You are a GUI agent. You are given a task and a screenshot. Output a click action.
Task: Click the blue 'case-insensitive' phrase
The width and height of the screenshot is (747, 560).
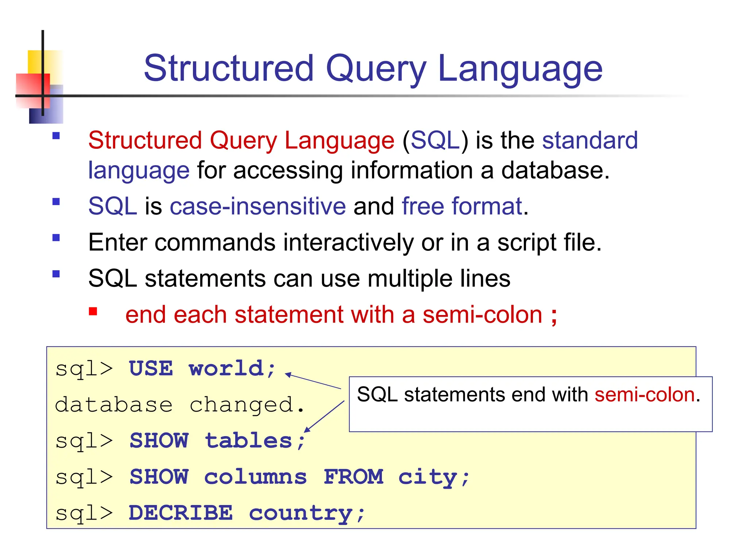pyautogui.click(x=258, y=206)
